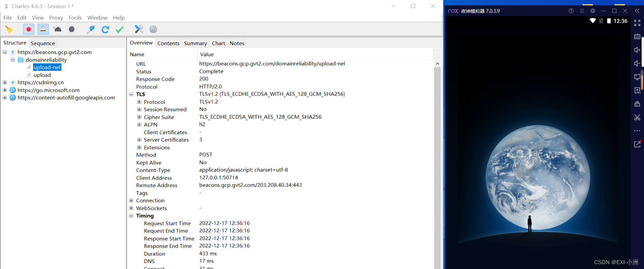Screen dimensions: 644x269
Task: Click the Nox fullscreen icon
Action: pos(637,23)
